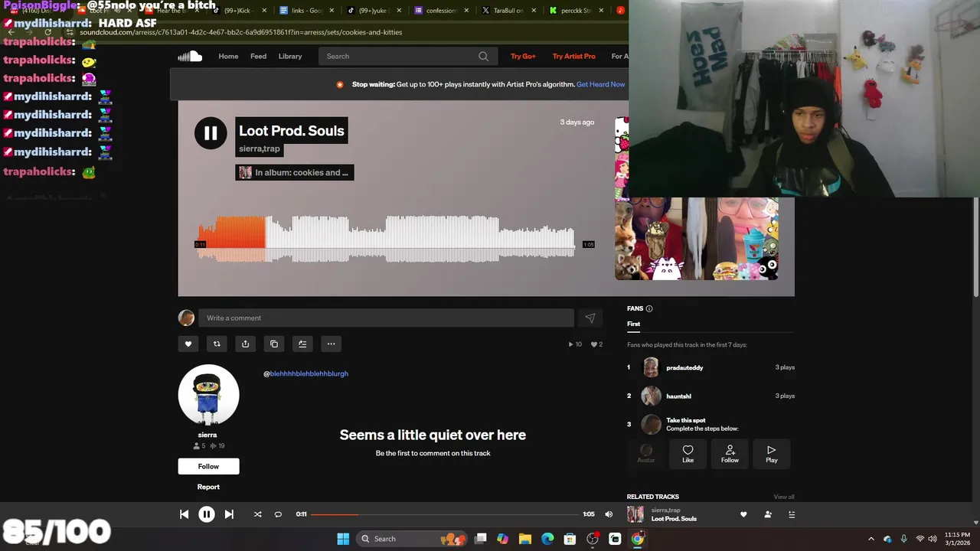Screen dimensions: 980x551
Task: Like the track with the heart button
Action: (188, 344)
